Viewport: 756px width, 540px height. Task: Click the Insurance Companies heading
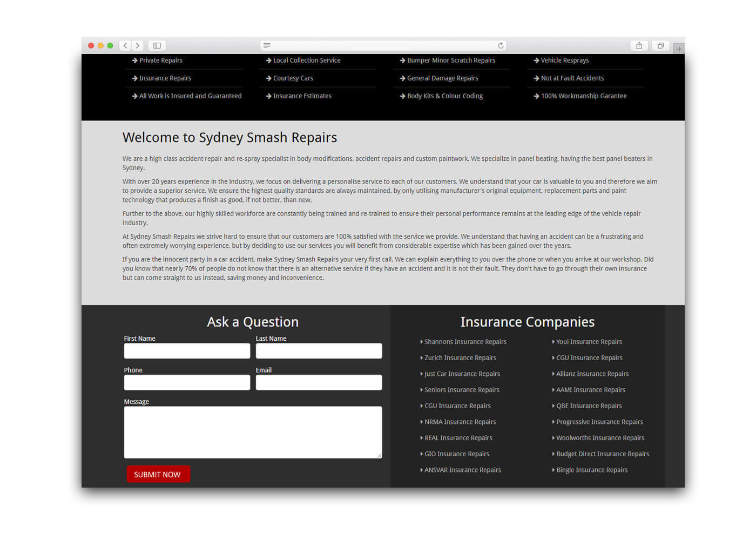[x=528, y=322]
